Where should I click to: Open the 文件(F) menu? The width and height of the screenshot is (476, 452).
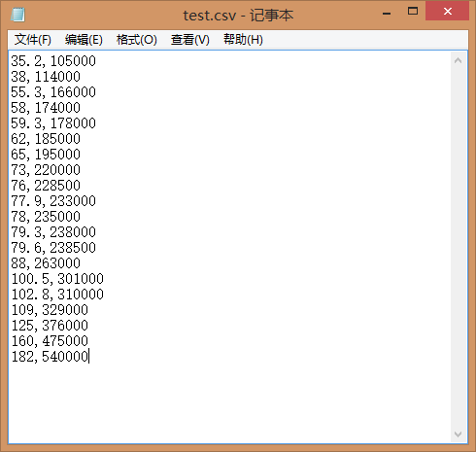click(x=33, y=40)
